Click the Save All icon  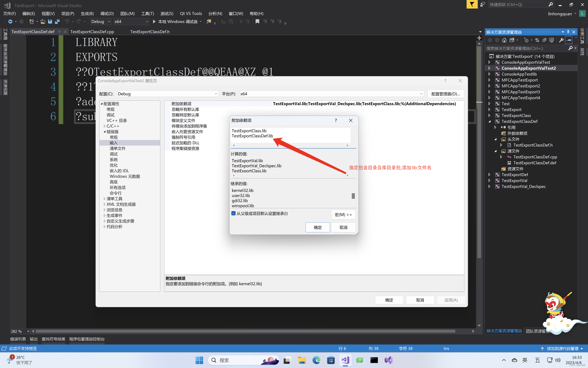[57, 22]
